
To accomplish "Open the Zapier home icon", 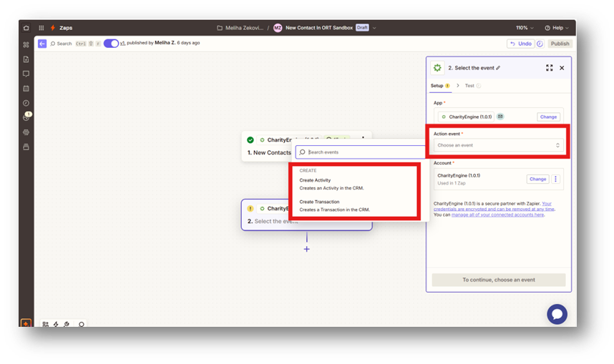I will pos(26,28).
